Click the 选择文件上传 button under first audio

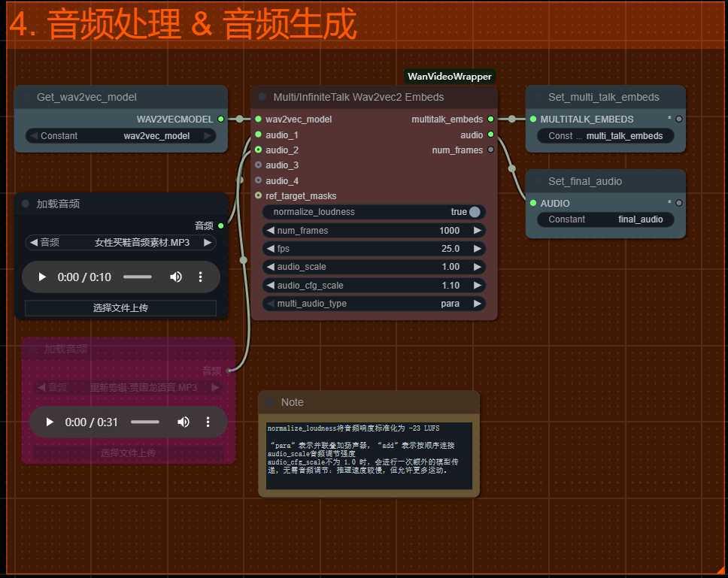[x=120, y=308]
